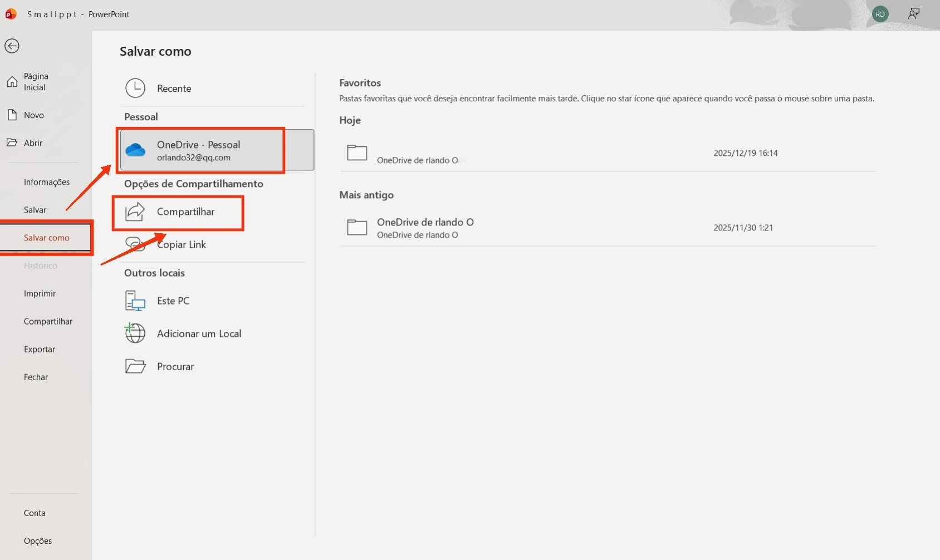Open Exportar in the sidebar
Screen dimensions: 940x560
coord(40,349)
